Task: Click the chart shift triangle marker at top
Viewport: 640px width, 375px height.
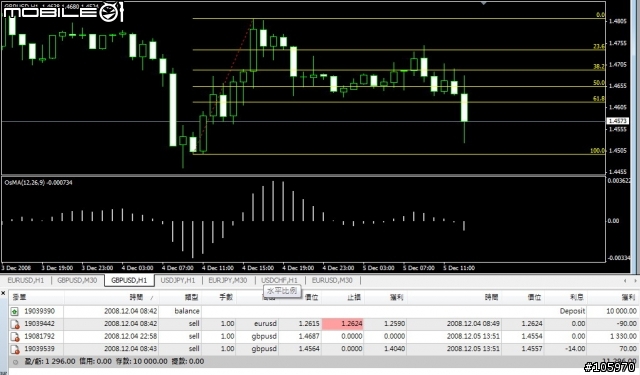Action: pyautogui.click(x=484, y=3)
